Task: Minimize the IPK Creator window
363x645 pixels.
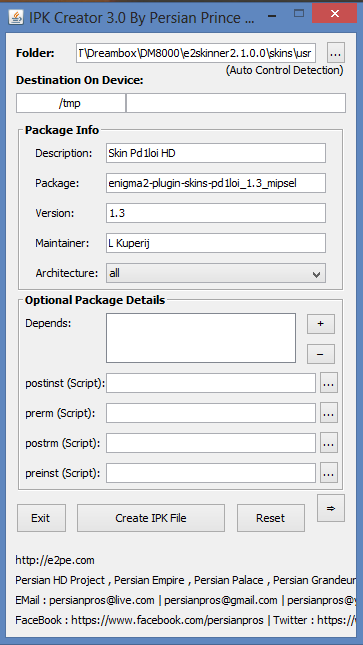Action: coord(272,15)
